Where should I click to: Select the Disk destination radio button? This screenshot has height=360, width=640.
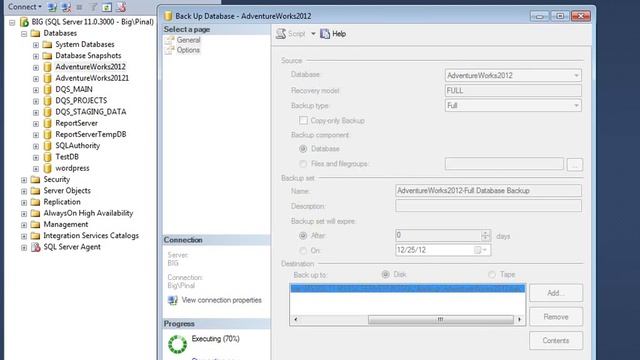[385, 274]
